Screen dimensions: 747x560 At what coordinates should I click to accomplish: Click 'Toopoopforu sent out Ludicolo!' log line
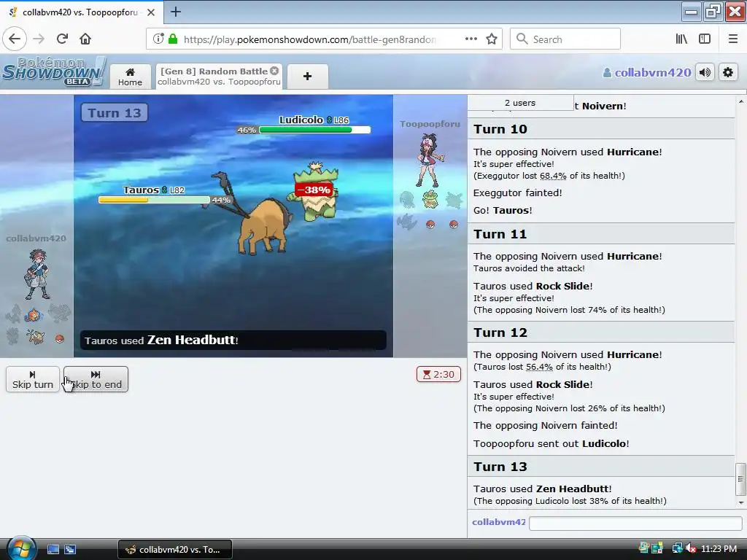point(551,443)
